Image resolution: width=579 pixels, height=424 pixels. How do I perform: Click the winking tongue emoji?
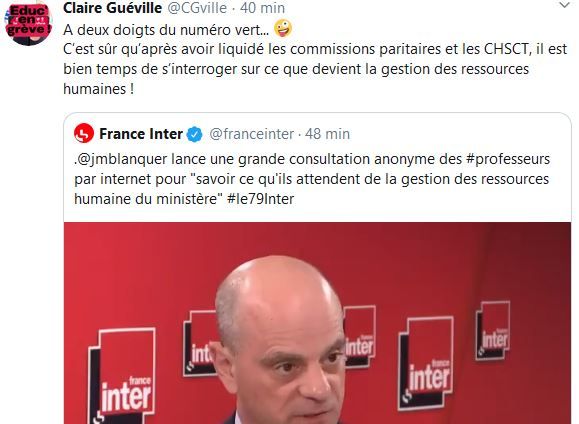[x=283, y=29]
